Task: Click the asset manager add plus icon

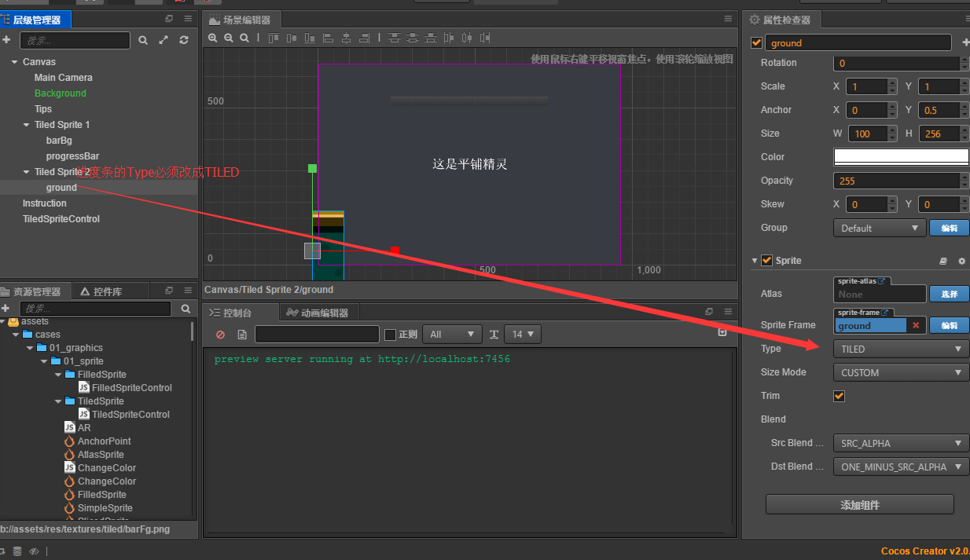Action: tap(6, 309)
